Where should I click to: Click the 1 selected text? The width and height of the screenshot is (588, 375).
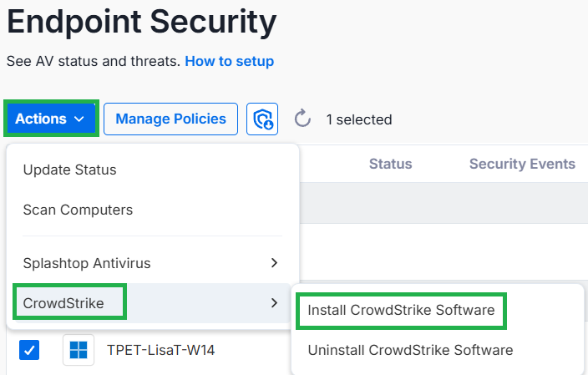coord(359,119)
